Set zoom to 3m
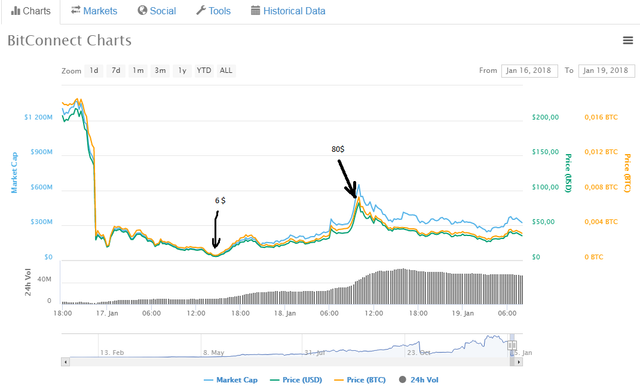Image resolution: width=640 pixels, height=386 pixels. coord(160,71)
